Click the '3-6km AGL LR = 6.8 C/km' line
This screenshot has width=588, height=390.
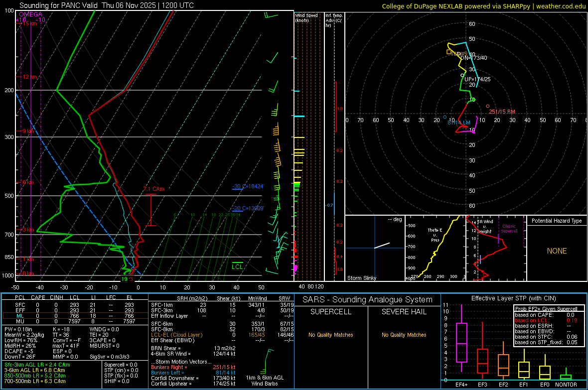click(x=35, y=370)
